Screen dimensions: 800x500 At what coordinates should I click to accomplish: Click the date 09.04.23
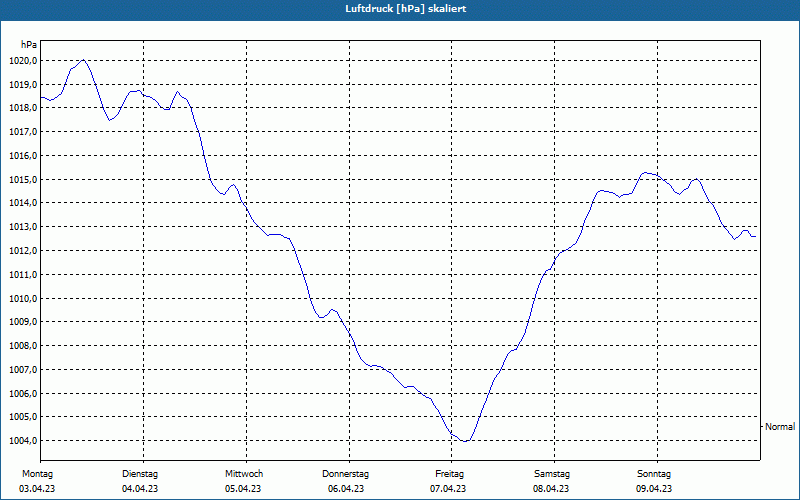(x=654, y=489)
